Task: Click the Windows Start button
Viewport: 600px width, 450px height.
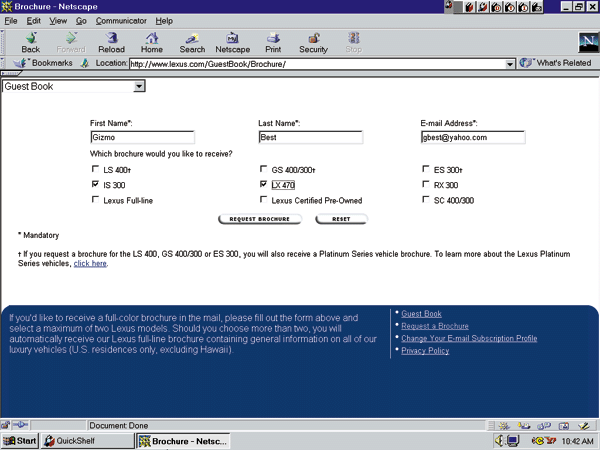Action: (x=20, y=441)
